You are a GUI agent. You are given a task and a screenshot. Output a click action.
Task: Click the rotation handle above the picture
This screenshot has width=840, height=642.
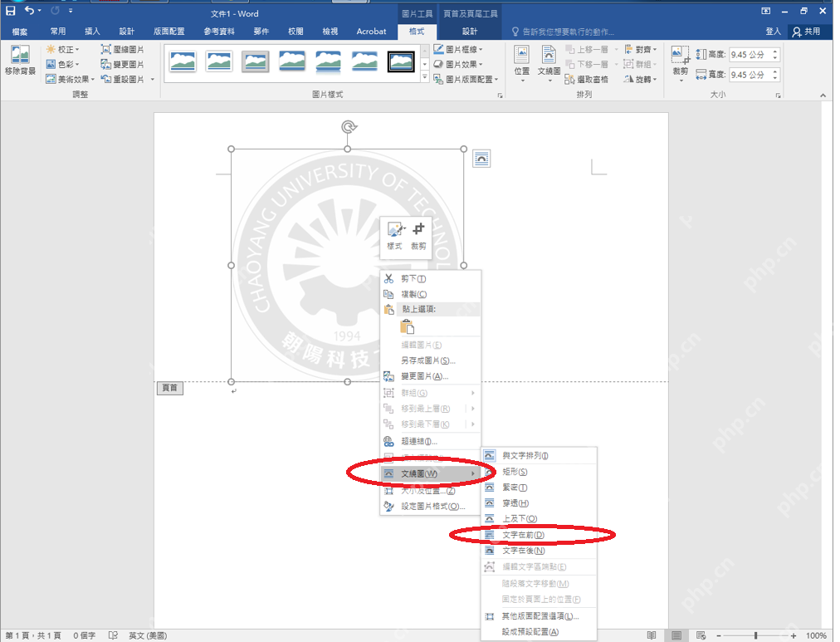tap(349, 127)
